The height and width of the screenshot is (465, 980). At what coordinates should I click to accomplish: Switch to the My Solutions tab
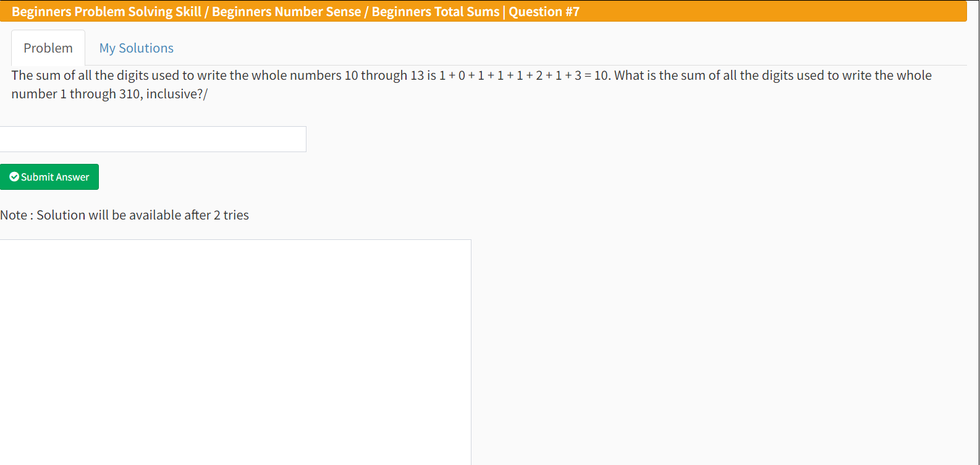coord(136,48)
